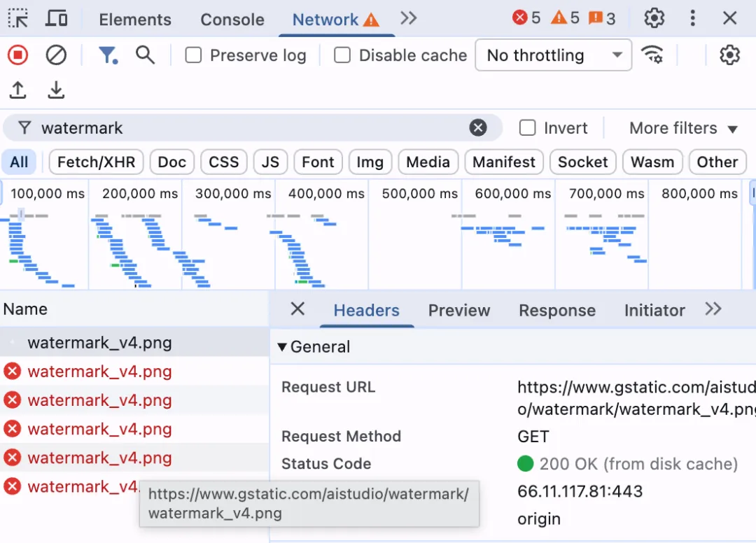The image size is (756, 543).
Task: Click the watermark filter text field
Action: pos(252,128)
